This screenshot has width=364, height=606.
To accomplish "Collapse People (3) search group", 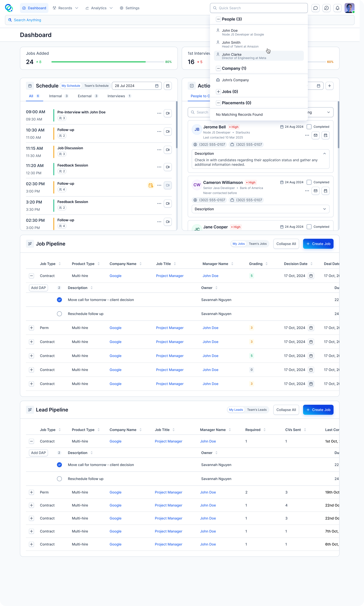I will click(x=218, y=19).
